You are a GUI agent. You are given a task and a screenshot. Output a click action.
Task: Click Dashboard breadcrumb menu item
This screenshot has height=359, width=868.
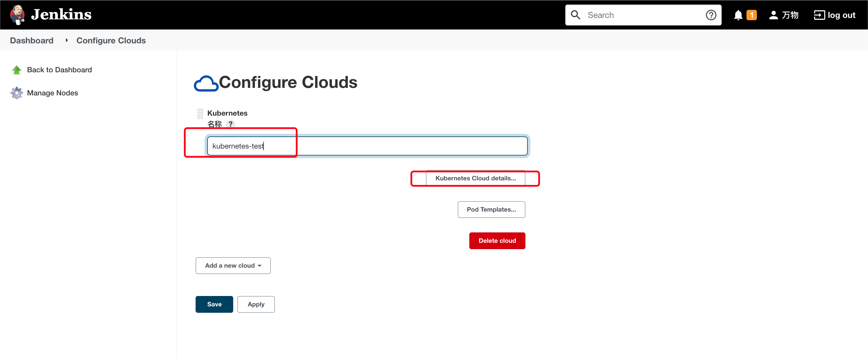(x=32, y=40)
